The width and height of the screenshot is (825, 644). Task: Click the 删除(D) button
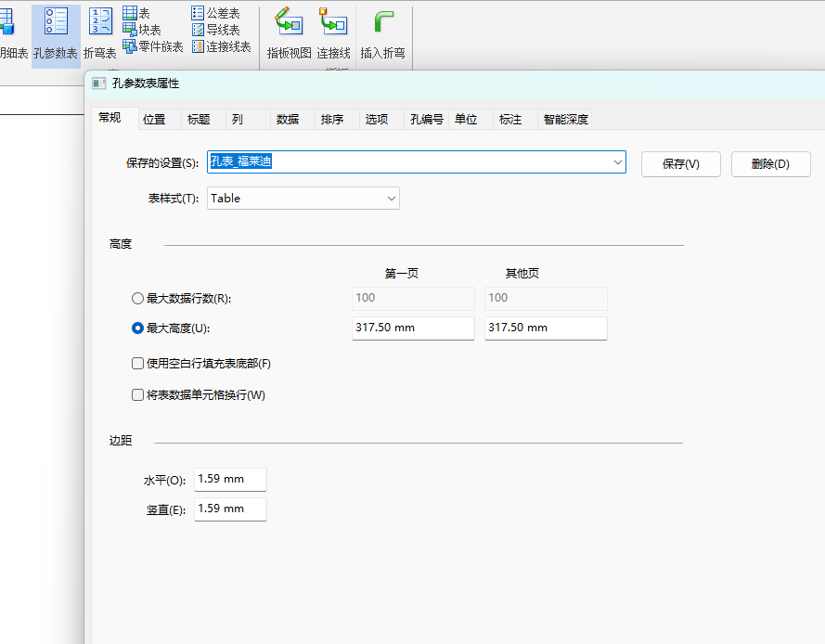[771, 164]
